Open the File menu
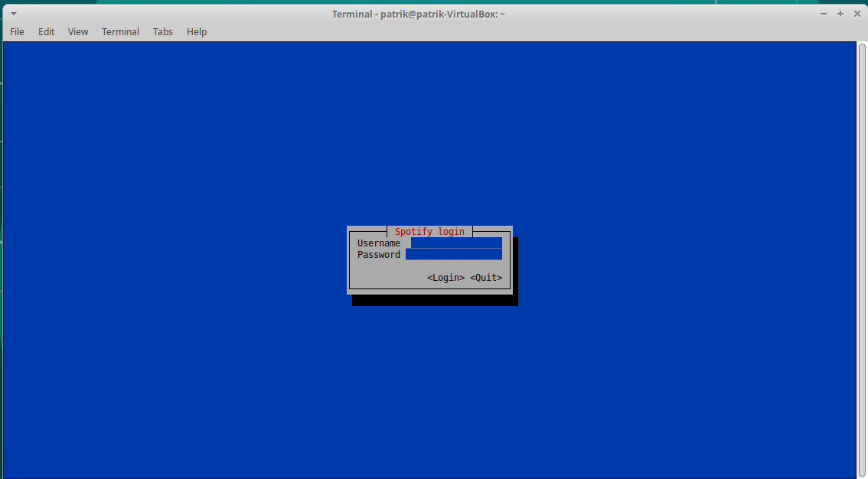The image size is (868, 479). tap(17, 31)
